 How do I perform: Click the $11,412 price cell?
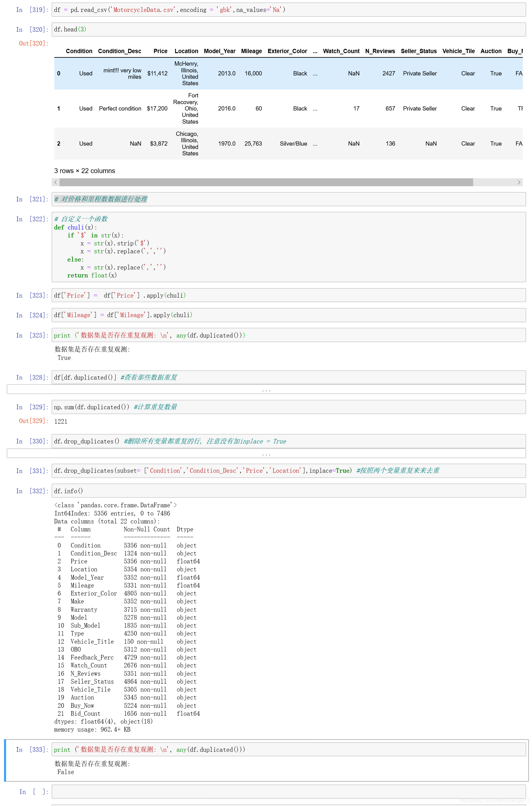(x=157, y=74)
